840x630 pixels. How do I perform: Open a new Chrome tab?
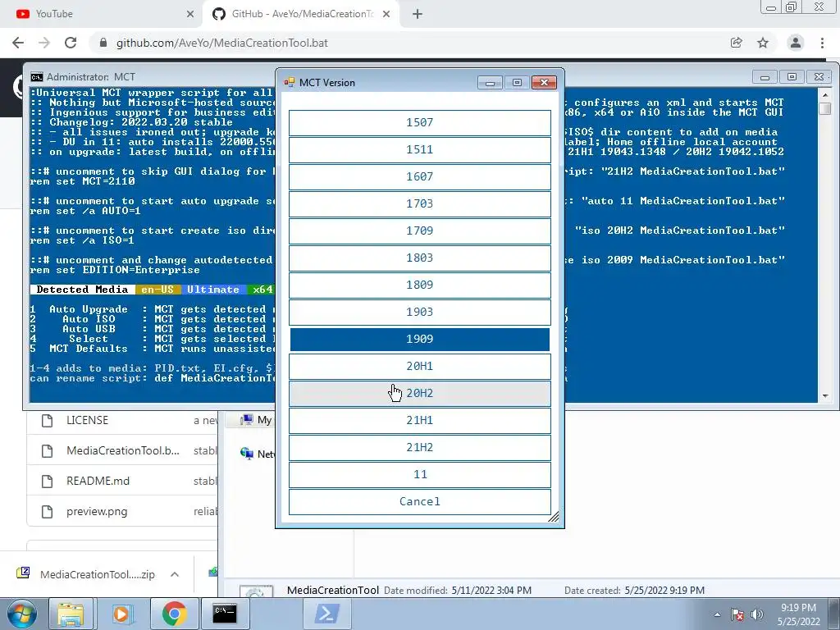coord(418,14)
